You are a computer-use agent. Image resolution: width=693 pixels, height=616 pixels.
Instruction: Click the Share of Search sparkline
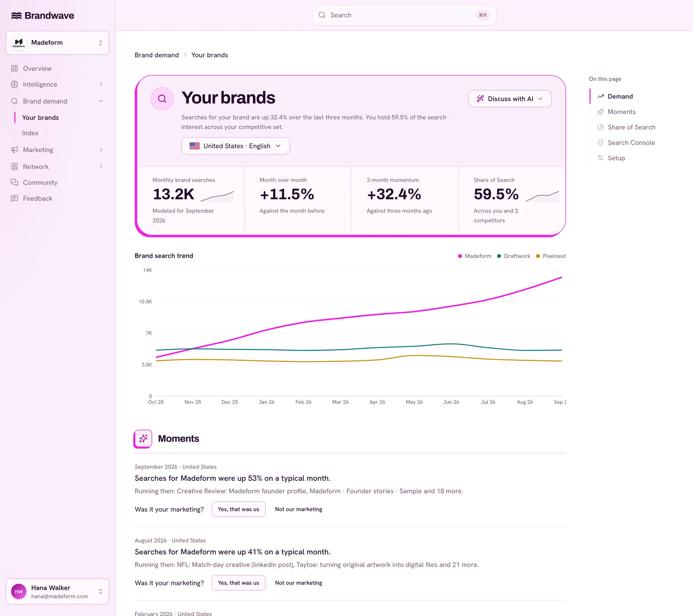(542, 196)
